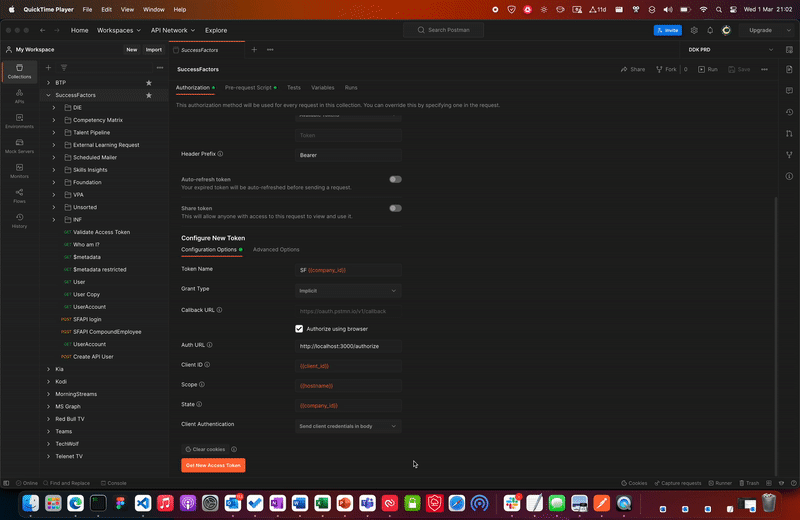This screenshot has height=520, width=800.
Task: Expand the Telenet TV collection
Action: point(48,456)
